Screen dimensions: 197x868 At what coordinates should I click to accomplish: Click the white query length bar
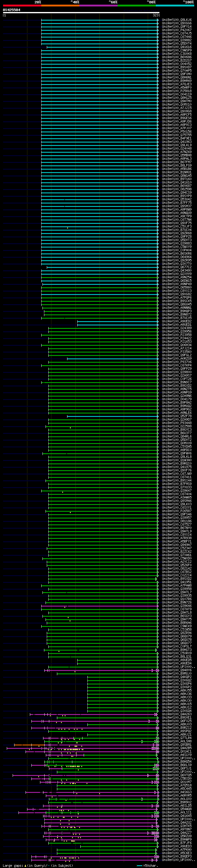tap(81, 13)
